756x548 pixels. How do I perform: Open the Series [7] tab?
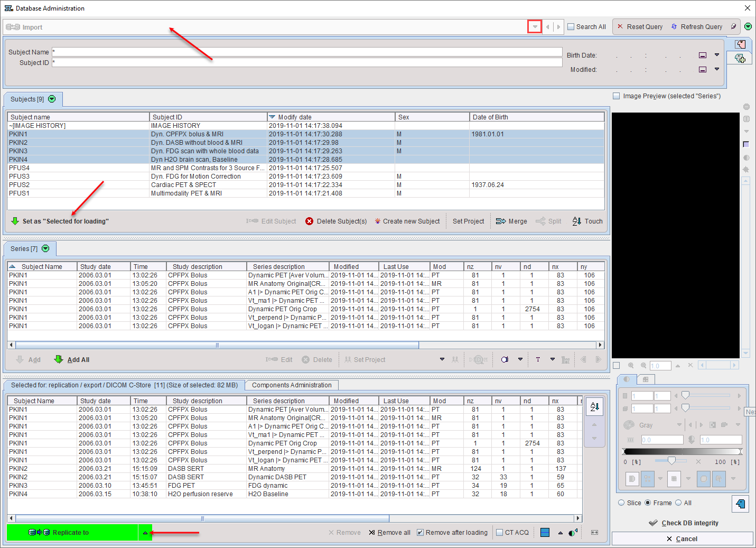pos(30,248)
